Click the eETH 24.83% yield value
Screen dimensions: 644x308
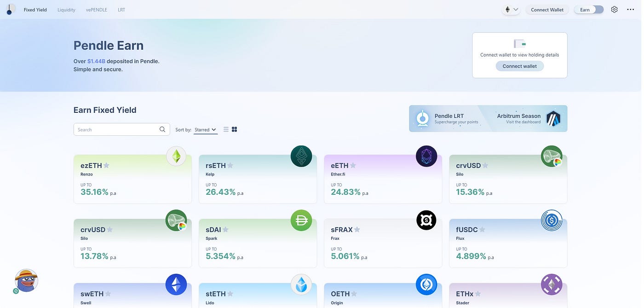pyautogui.click(x=346, y=192)
